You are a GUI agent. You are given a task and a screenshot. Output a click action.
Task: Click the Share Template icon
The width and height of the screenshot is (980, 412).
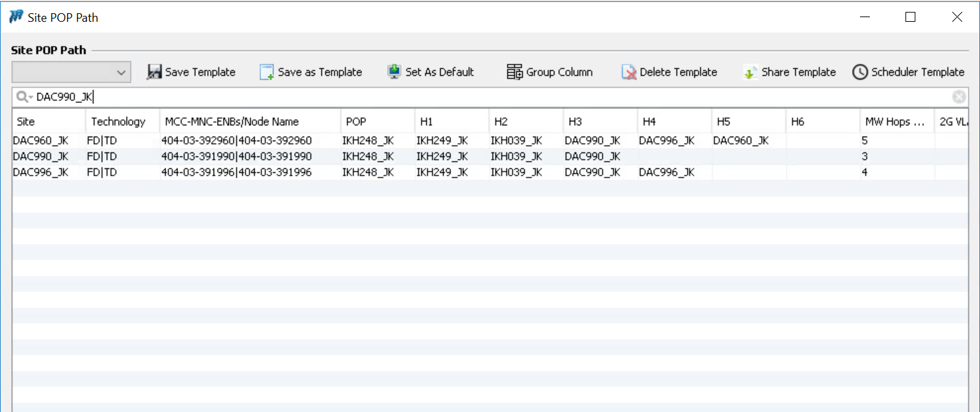750,72
